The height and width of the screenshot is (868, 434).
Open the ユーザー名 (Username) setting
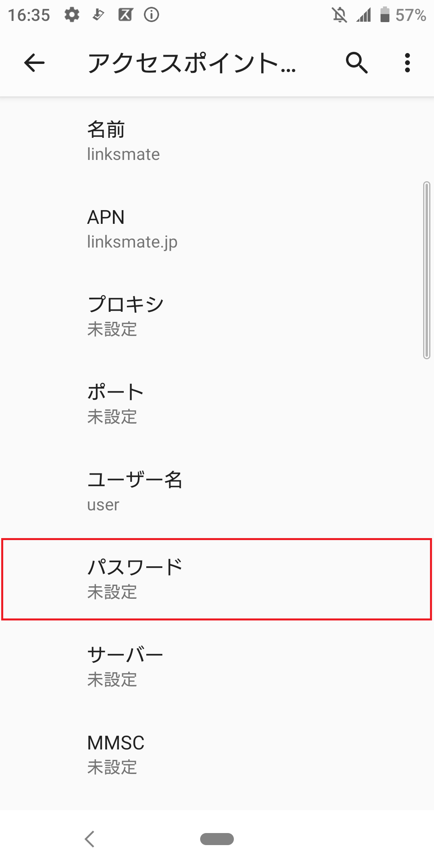pyautogui.click(x=217, y=490)
